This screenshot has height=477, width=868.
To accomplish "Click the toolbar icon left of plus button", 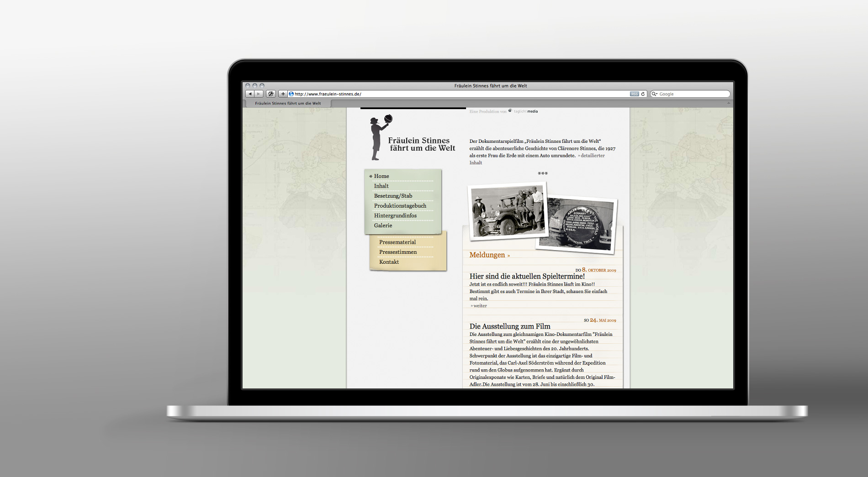I will [271, 94].
